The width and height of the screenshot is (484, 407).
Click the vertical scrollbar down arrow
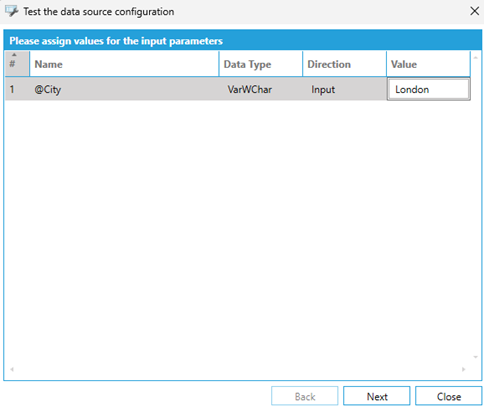pyautogui.click(x=476, y=357)
